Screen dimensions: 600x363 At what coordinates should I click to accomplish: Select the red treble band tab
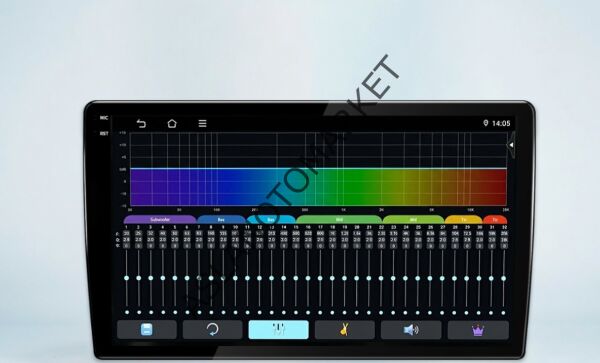pos(495,220)
